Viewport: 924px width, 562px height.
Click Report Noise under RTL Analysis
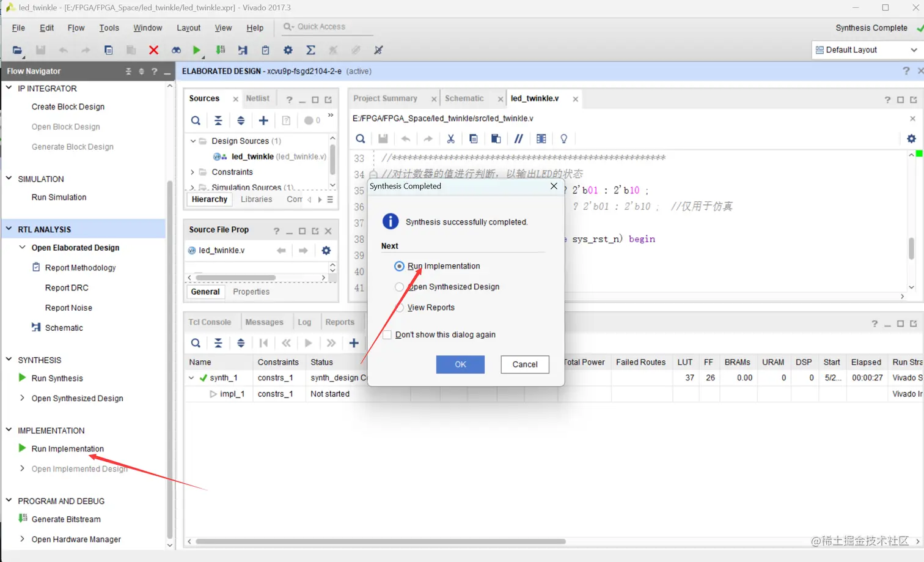[x=68, y=308]
